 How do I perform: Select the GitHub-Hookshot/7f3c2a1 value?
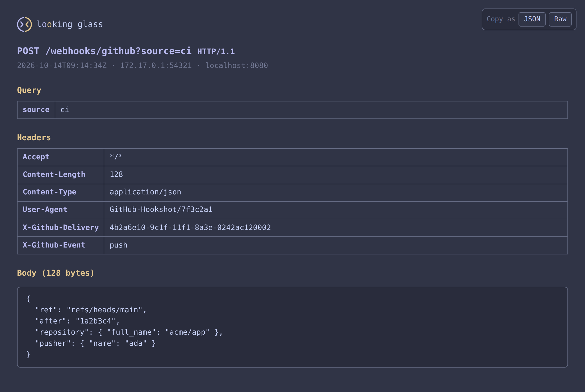point(336,210)
